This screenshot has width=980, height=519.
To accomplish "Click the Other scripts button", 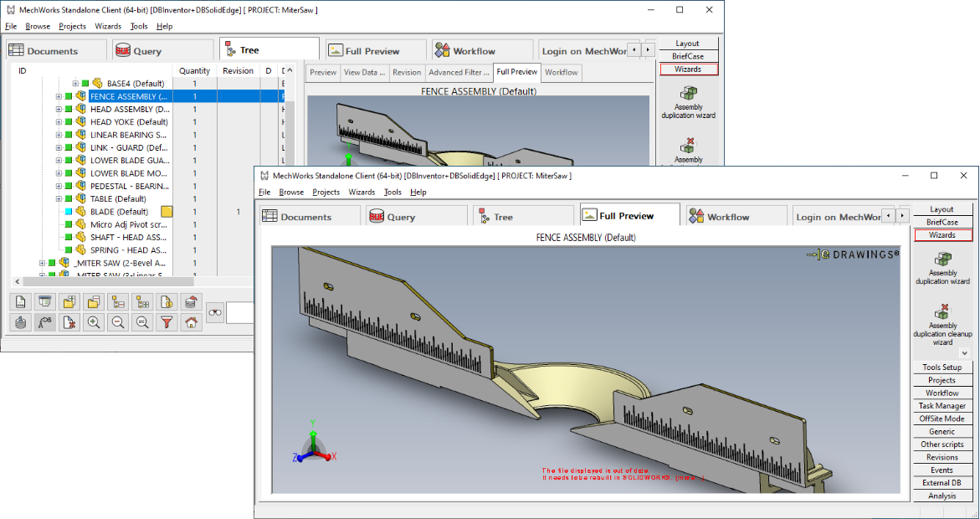I will [x=943, y=444].
